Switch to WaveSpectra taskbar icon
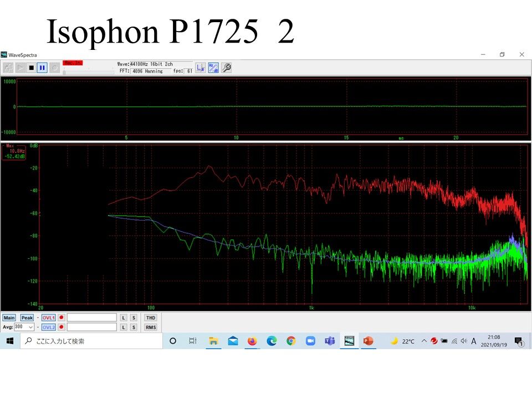This screenshot has width=532, height=399. (349, 341)
